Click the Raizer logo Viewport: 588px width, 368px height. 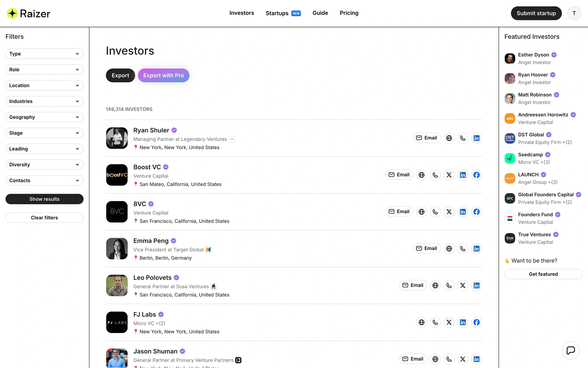pos(29,13)
